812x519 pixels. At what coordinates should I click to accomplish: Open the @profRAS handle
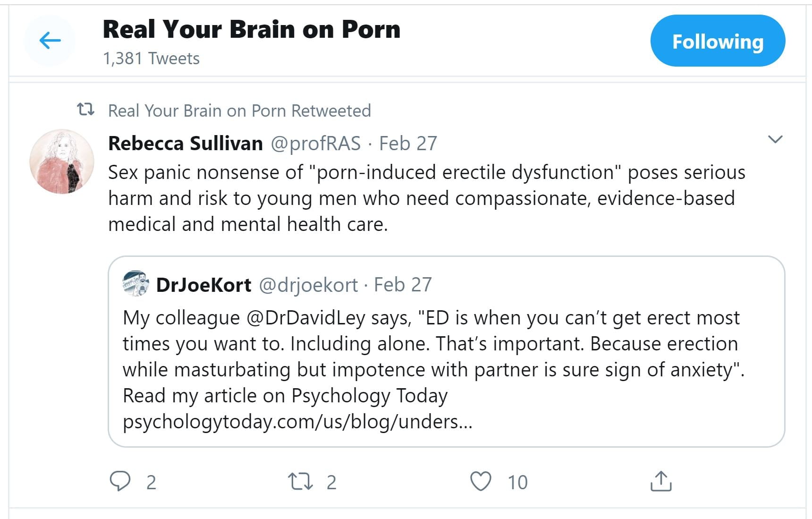[315, 143]
